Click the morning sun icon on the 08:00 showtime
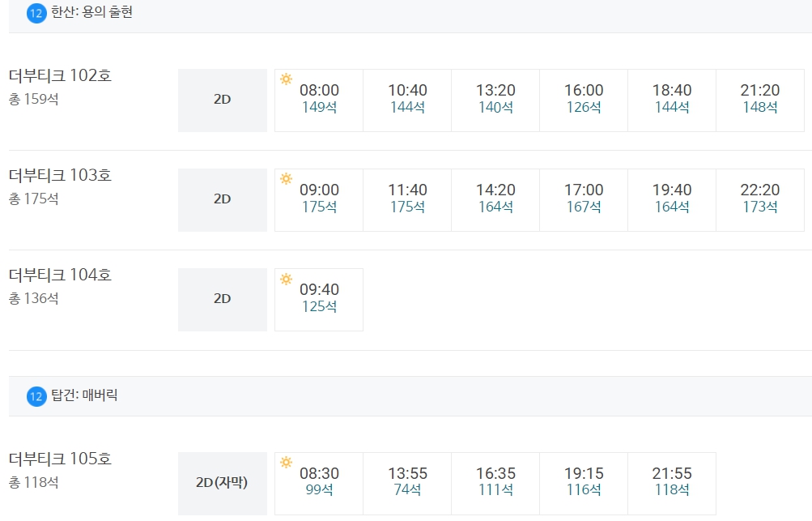 pyautogui.click(x=286, y=79)
